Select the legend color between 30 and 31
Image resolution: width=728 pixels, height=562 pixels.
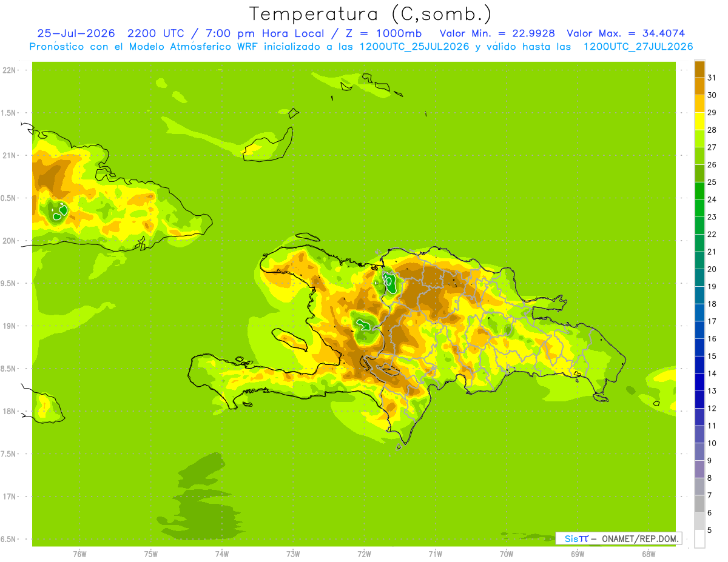coord(699,86)
